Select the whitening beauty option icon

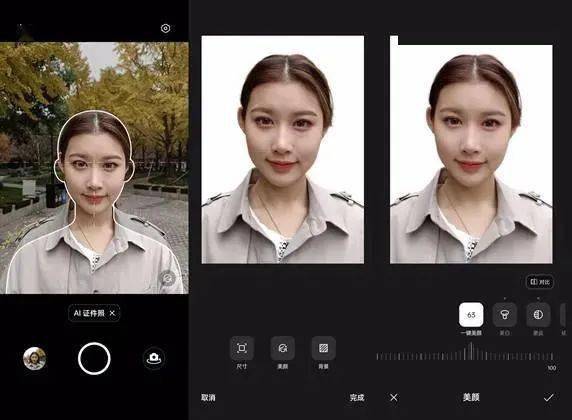tap(505, 315)
